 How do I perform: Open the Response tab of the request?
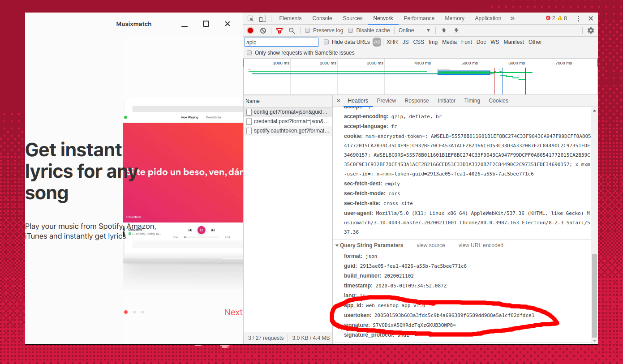pyautogui.click(x=417, y=101)
